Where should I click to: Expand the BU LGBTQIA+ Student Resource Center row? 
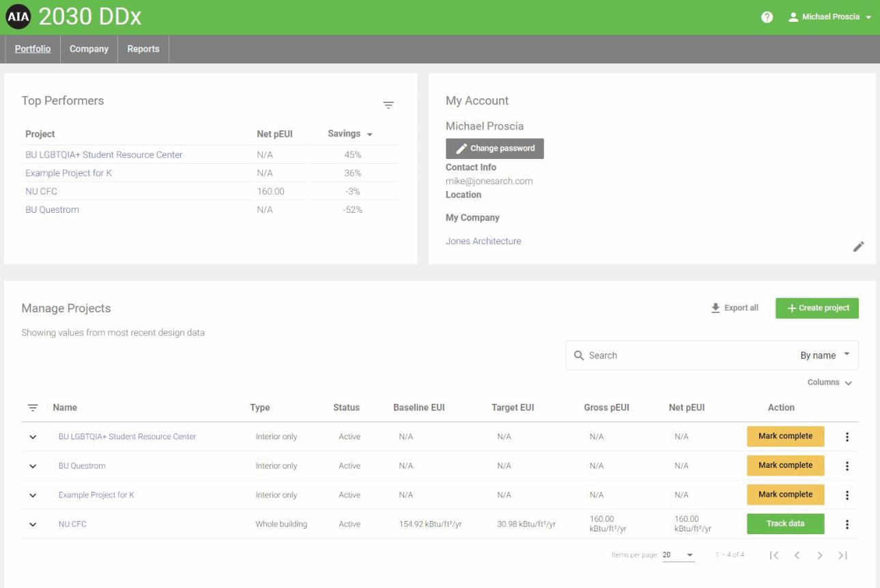(x=33, y=437)
